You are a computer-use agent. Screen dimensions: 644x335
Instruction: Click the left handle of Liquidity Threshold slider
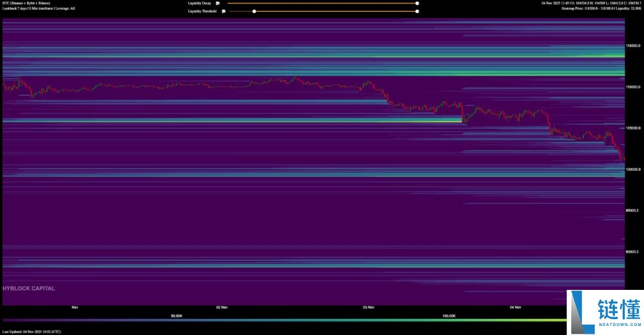point(254,11)
